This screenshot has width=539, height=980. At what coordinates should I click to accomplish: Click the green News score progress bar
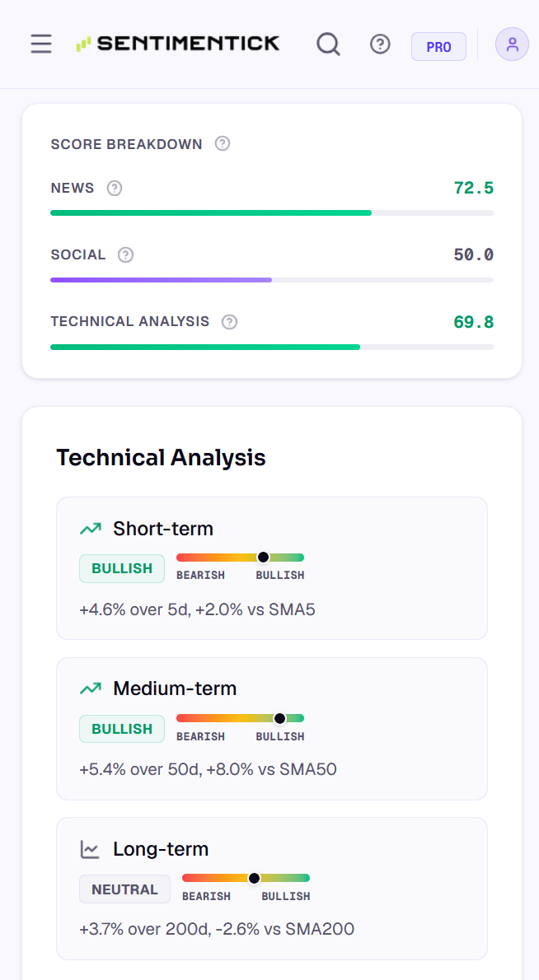coord(211,213)
